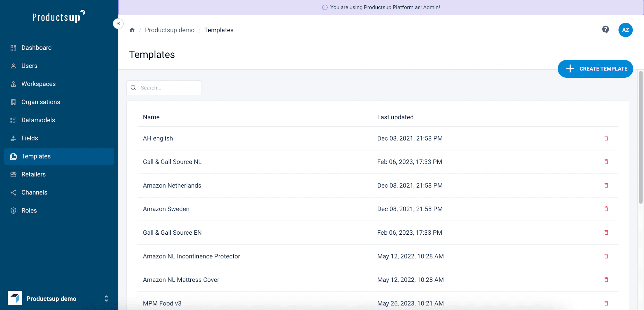
Task: Click the AZ user avatar
Action: click(625, 30)
